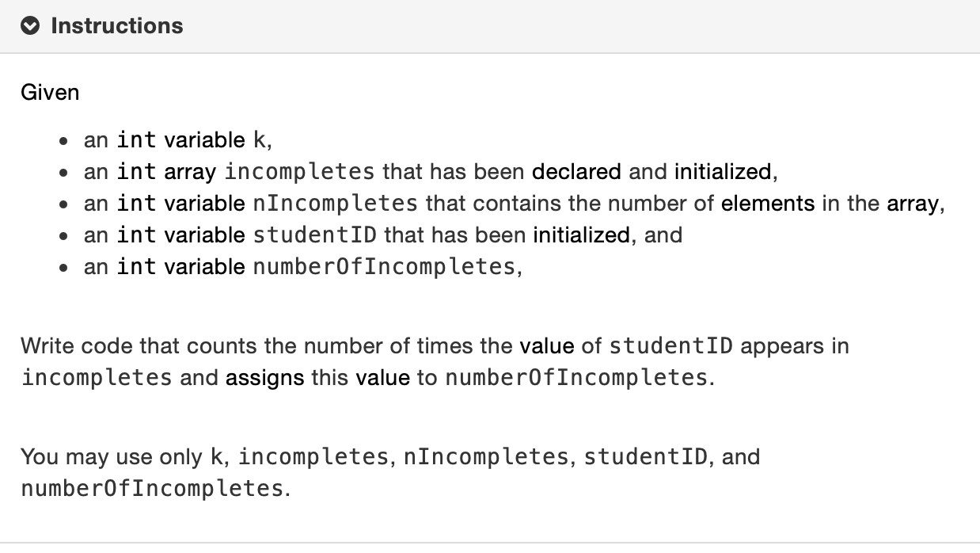The height and width of the screenshot is (553, 980).
Task: Open "initialized" link in the studentID bullet
Action: click(582, 235)
